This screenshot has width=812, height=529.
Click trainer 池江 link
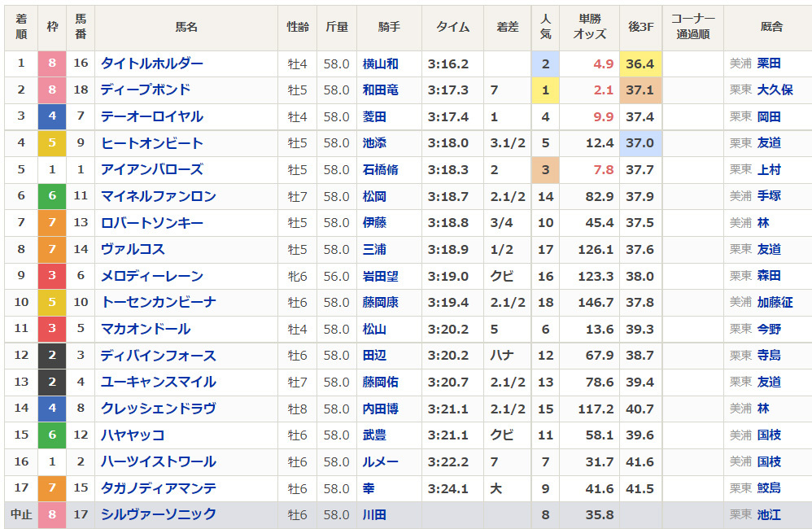[769, 514]
